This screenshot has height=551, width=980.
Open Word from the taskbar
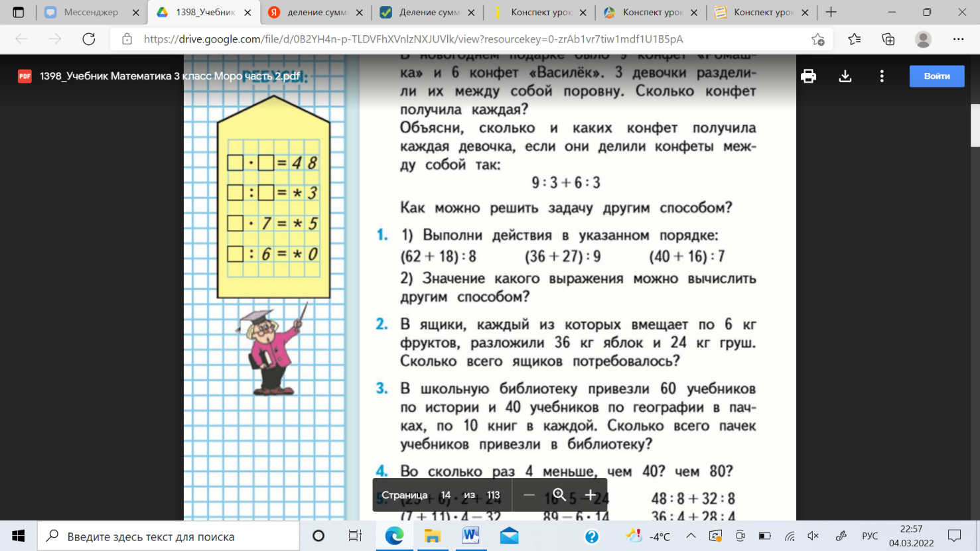pos(470,536)
